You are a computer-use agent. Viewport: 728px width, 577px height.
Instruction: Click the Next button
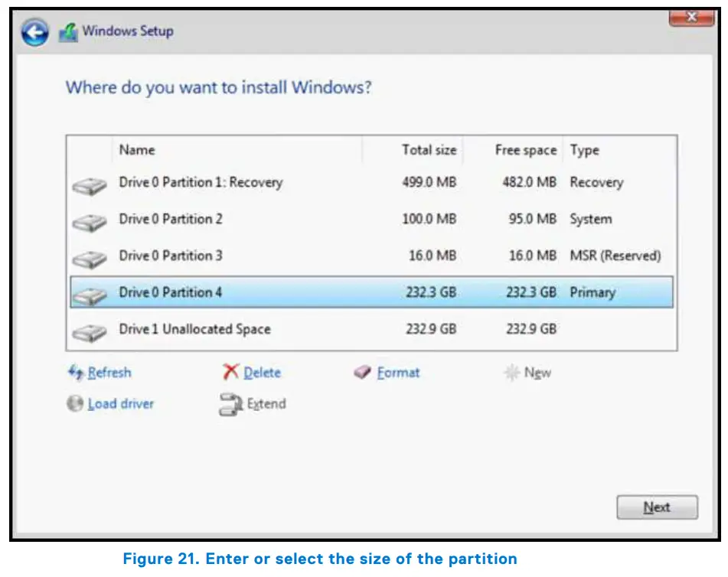coord(656,507)
